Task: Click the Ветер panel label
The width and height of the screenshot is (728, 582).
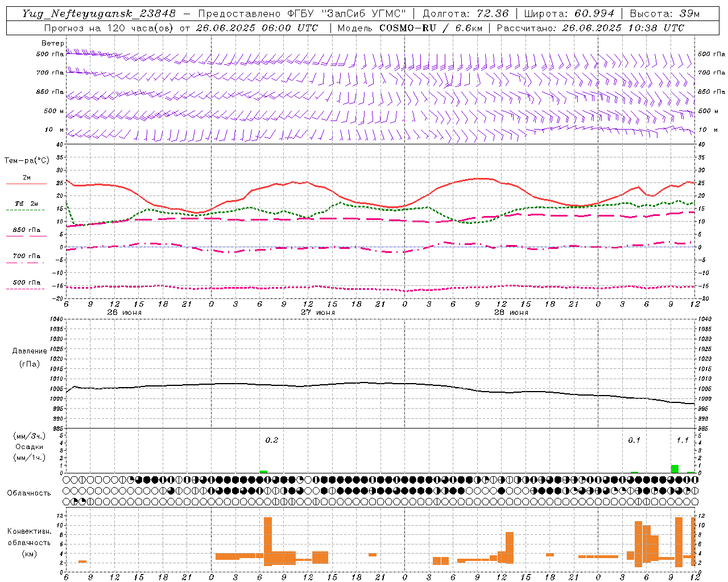Action: (x=52, y=43)
